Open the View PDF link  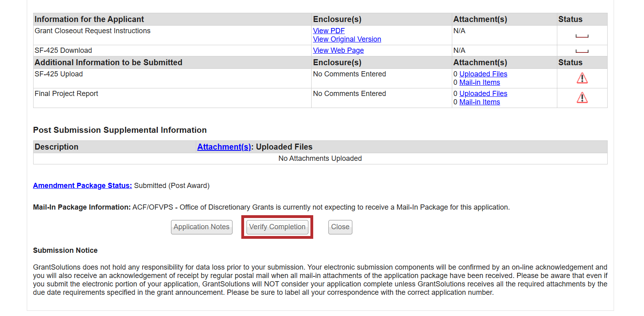328,31
